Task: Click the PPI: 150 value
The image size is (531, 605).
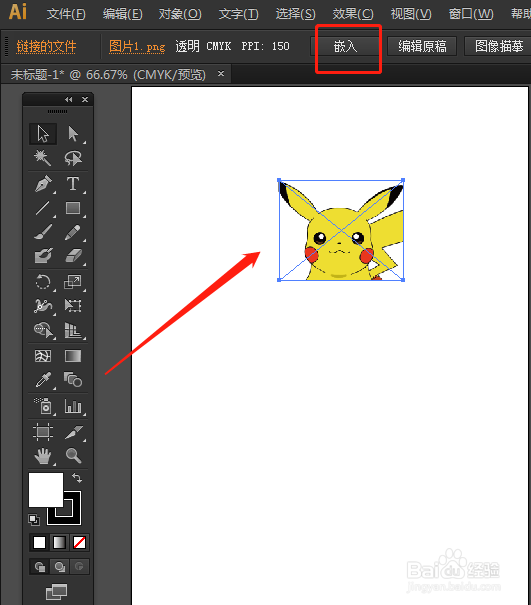Action: 266,47
